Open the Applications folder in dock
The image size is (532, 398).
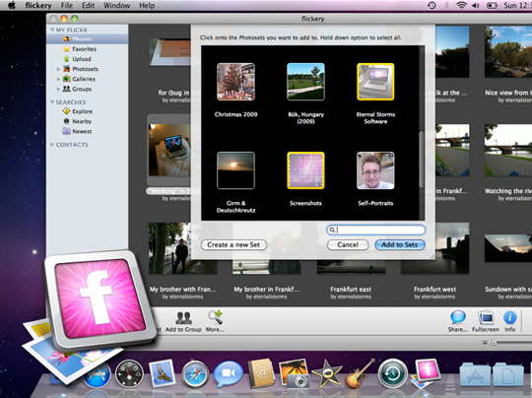pyautogui.click(x=475, y=374)
